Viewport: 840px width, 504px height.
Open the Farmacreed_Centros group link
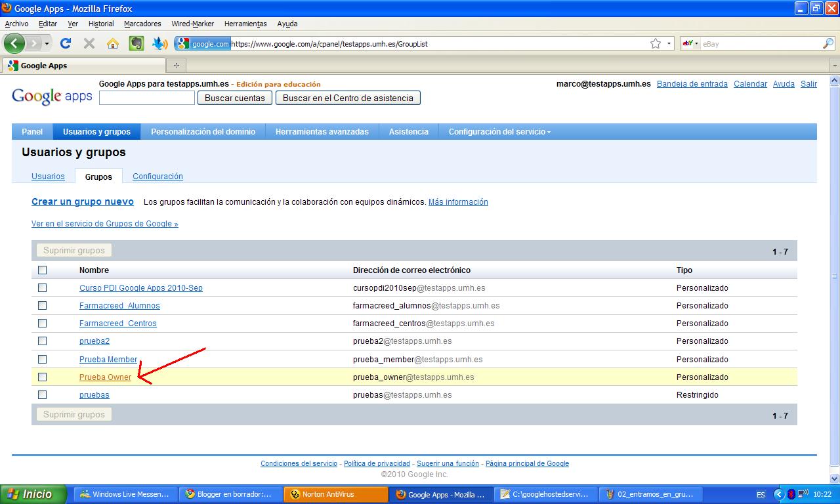[x=118, y=324]
